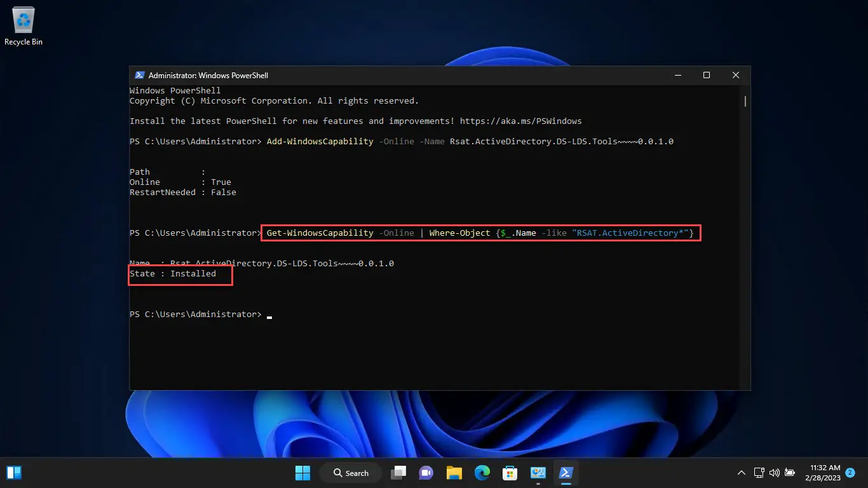
Task: Click the 'Administrator: Windows PowerShell' title text
Action: 208,76
